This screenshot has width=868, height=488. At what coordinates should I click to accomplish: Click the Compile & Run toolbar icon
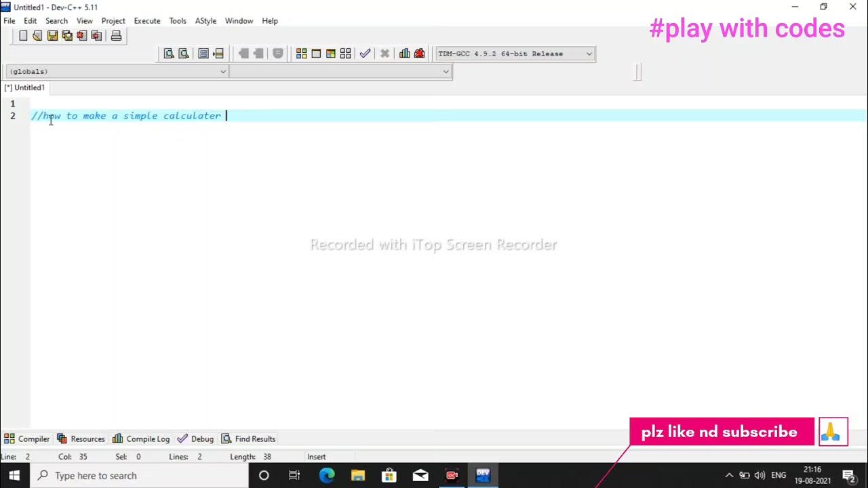coord(331,54)
